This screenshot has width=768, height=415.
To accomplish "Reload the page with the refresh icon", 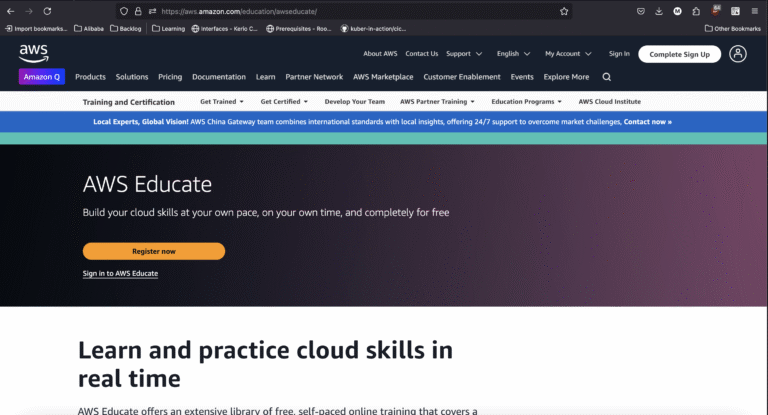I will click(47, 11).
